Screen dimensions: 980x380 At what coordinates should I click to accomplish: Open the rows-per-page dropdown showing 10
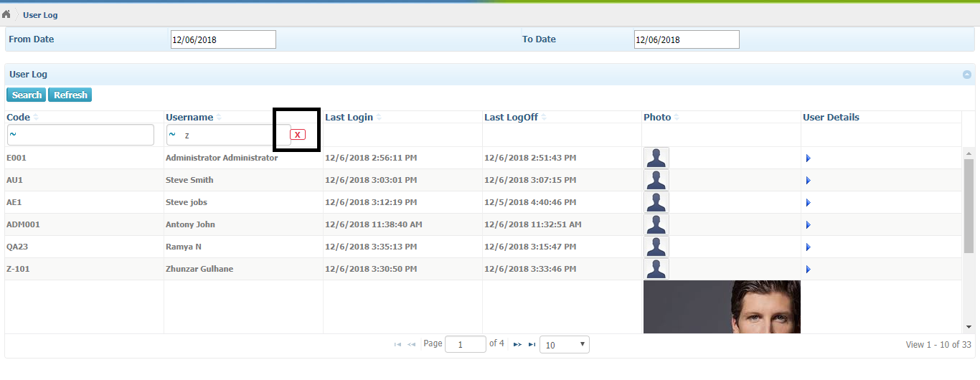[x=565, y=345]
